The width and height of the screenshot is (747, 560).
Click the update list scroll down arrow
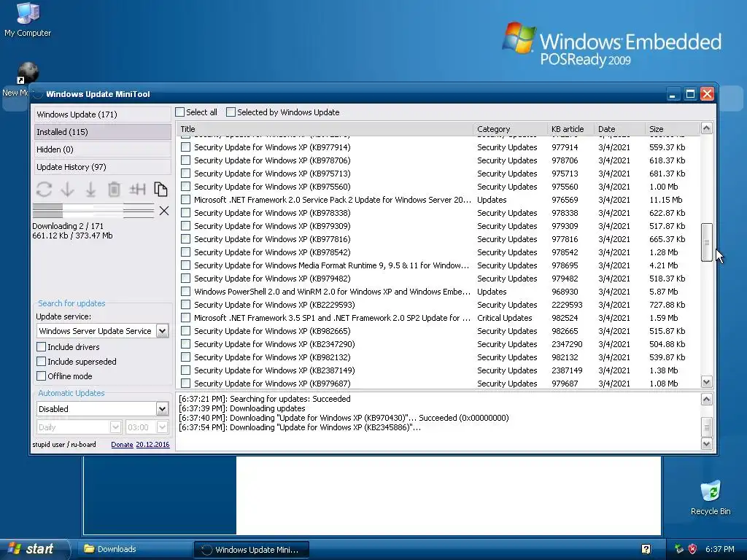click(706, 381)
